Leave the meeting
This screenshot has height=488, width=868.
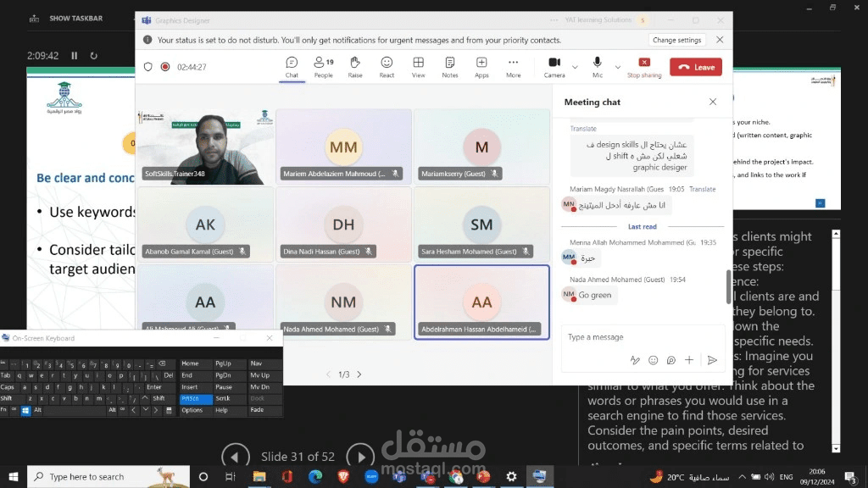click(696, 67)
